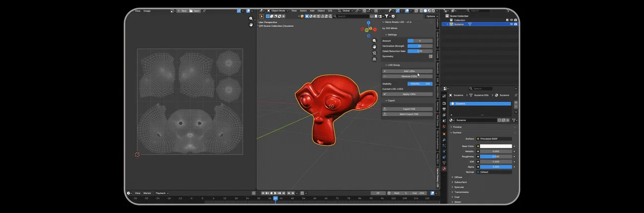Adjust the Visibility slider at 100
644x213 pixels.
tap(420, 84)
